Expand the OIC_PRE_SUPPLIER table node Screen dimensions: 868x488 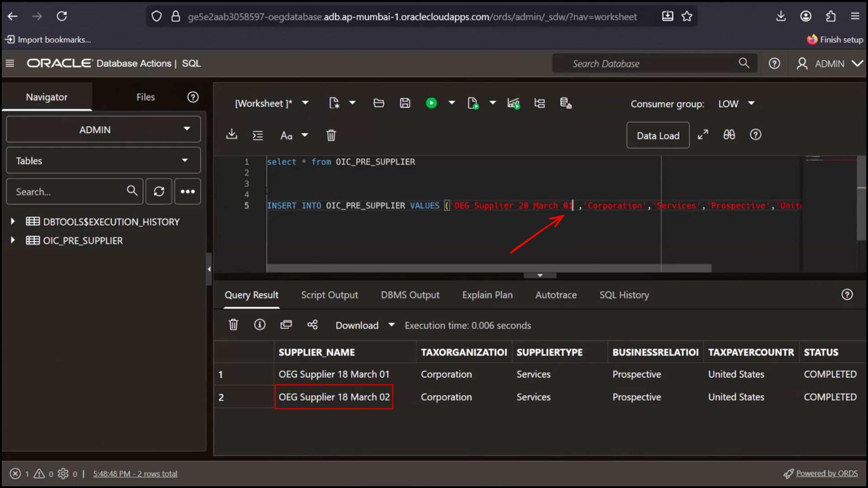point(12,240)
